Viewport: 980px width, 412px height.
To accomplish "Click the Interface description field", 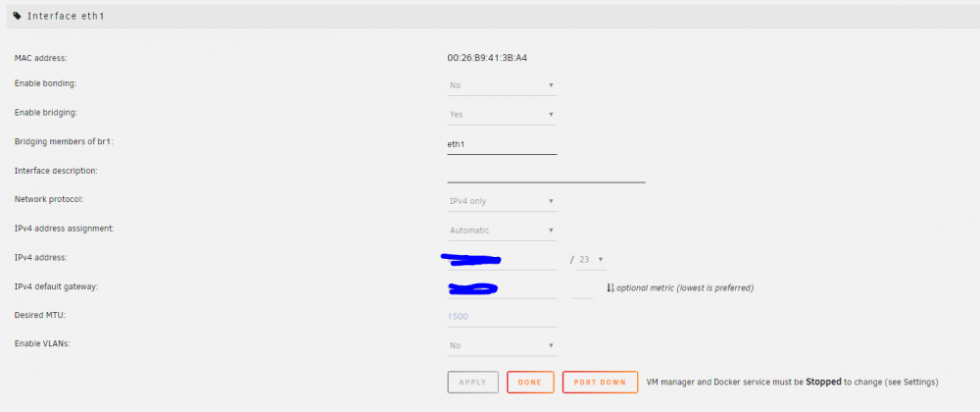I will point(546,174).
